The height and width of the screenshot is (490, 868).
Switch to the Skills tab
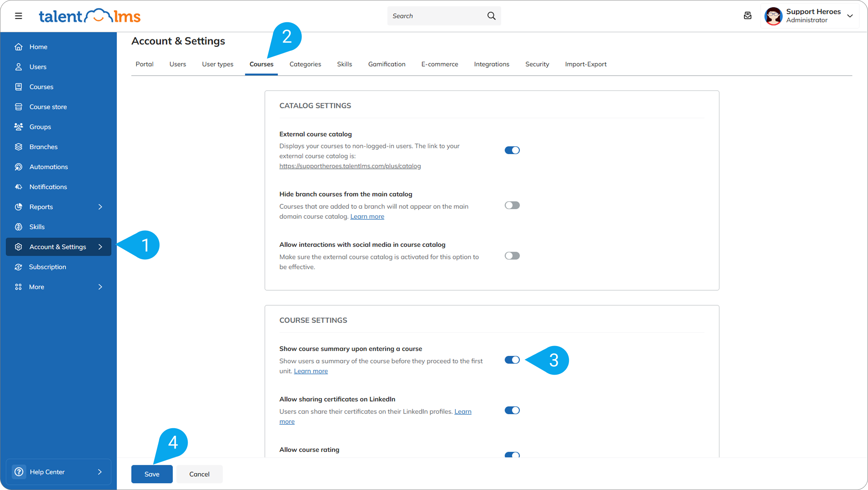(x=344, y=64)
